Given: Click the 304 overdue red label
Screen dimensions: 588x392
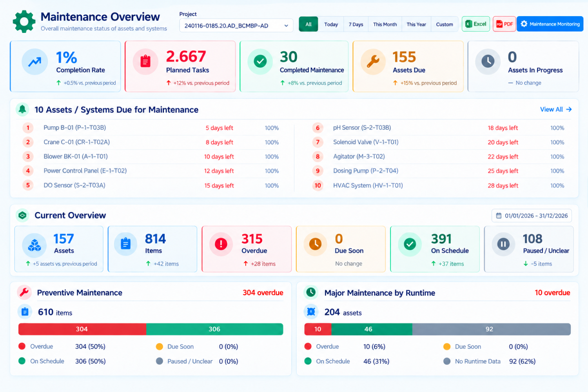Looking at the screenshot, I should tap(263, 293).
